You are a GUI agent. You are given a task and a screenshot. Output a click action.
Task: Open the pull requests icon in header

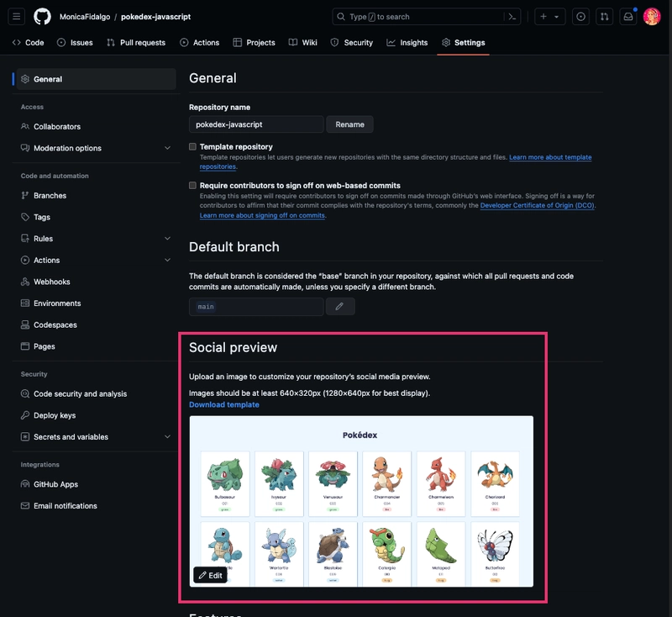tap(604, 17)
